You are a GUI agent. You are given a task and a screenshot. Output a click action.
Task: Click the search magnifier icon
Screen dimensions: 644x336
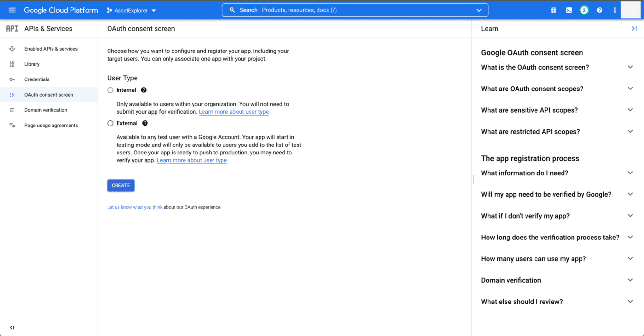coord(232,10)
